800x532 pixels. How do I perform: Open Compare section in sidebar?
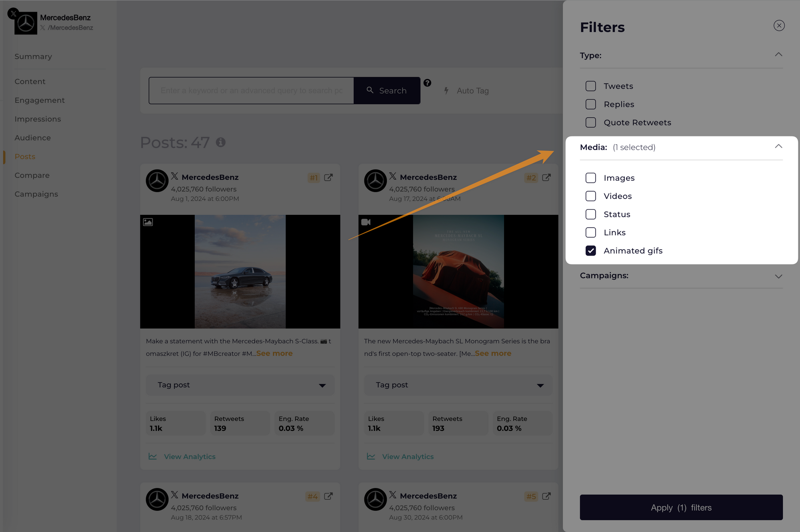[x=32, y=176]
